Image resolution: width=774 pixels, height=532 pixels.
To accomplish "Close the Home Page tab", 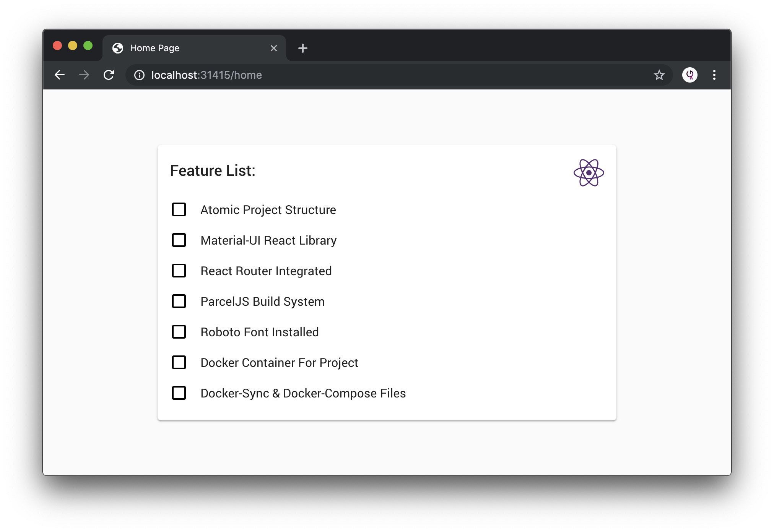I will coord(273,48).
